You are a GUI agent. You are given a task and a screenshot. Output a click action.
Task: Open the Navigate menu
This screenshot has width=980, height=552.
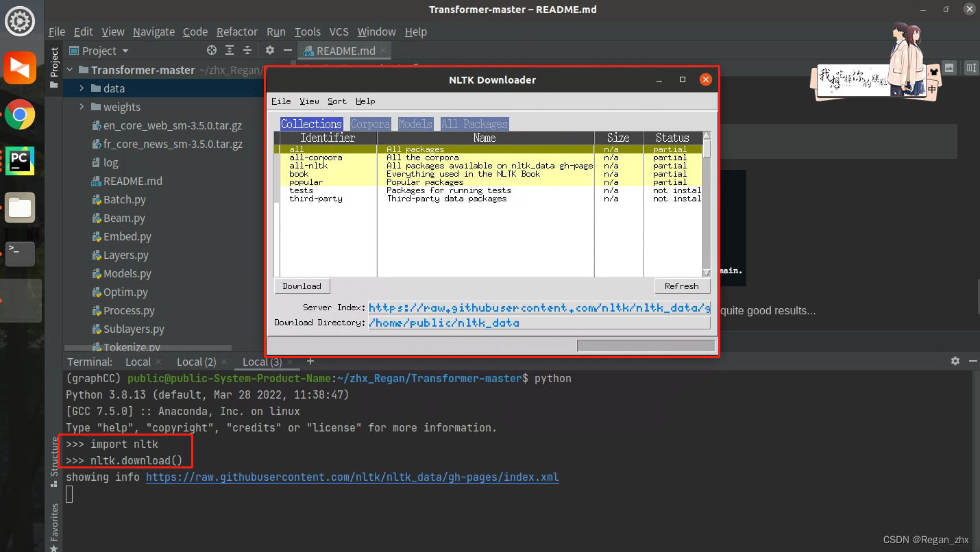tap(154, 32)
